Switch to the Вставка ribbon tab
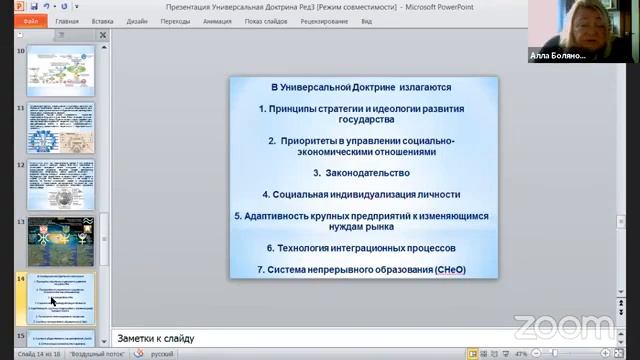Viewport: 640px width, 360px height. tap(102, 21)
